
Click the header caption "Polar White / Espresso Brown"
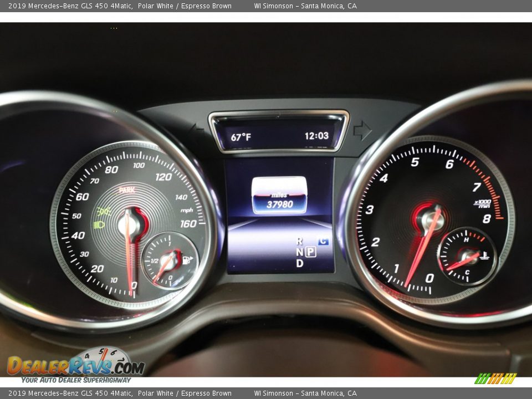(185, 6)
